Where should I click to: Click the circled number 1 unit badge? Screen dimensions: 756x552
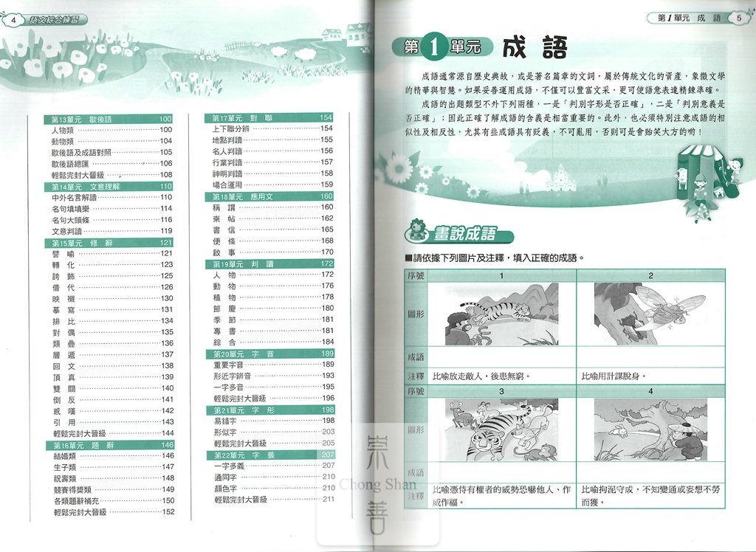(x=434, y=46)
